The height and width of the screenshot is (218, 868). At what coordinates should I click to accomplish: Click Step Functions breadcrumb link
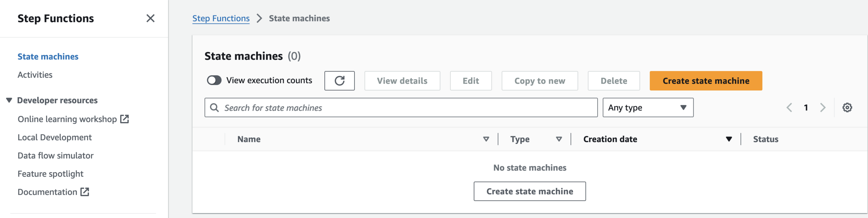point(221,18)
